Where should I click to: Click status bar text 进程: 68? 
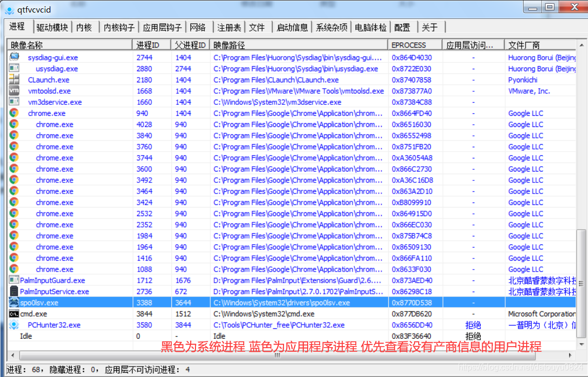(x=23, y=370)
